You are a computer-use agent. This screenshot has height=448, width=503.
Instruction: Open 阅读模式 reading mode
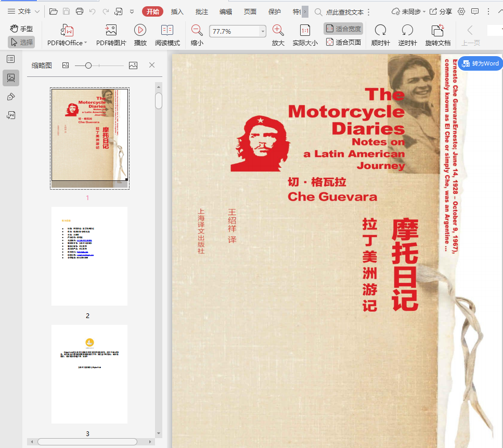(167, 31)
